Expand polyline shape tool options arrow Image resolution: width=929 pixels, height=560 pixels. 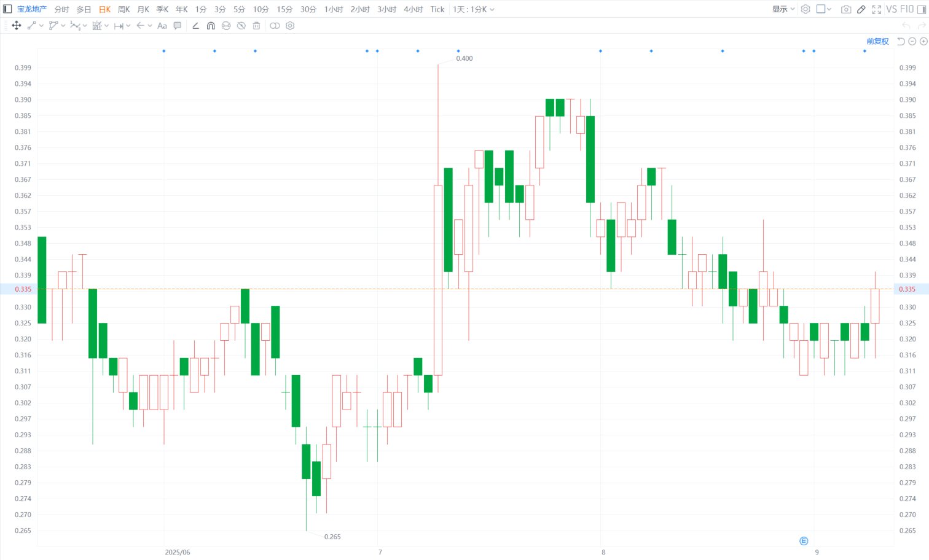(63, 26)
